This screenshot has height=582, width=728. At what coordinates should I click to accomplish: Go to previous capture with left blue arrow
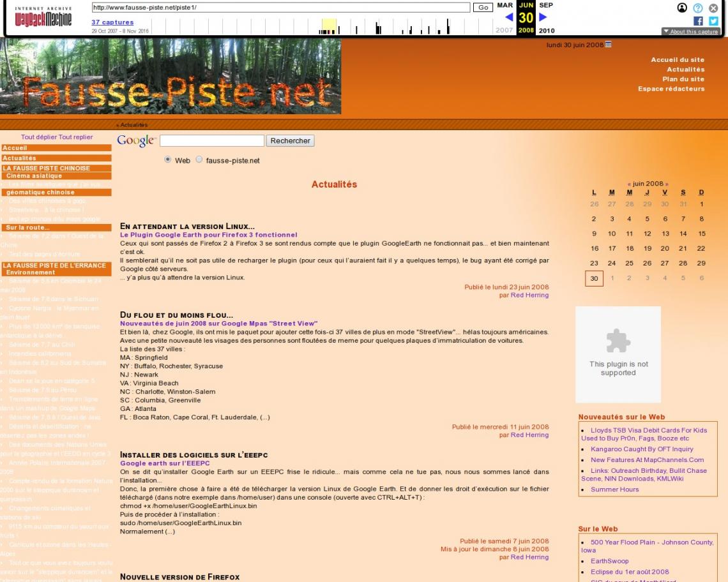(509, 17)
